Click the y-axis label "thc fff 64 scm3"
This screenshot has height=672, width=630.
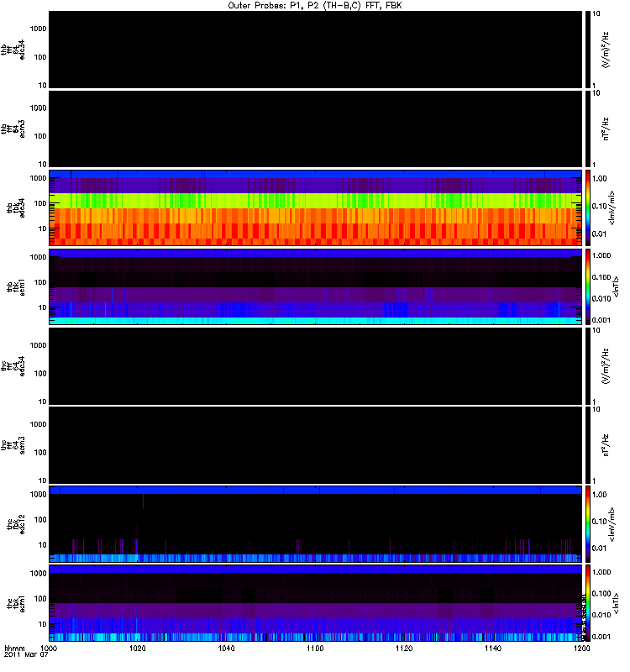point(13,446)
